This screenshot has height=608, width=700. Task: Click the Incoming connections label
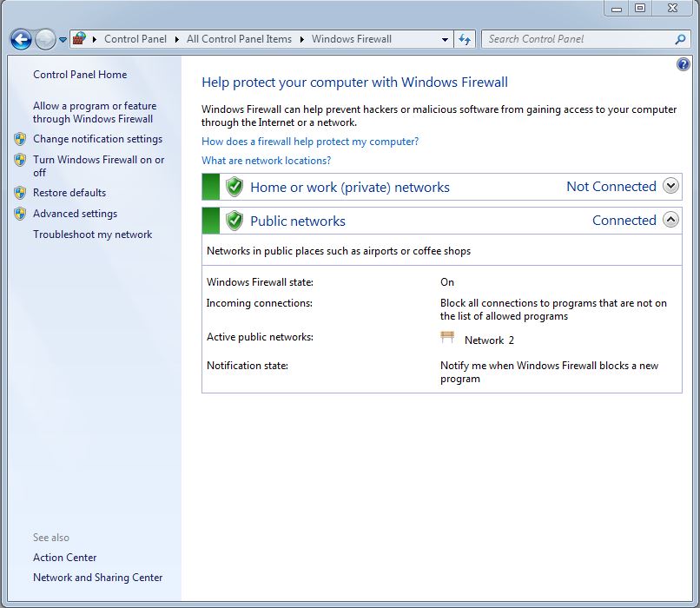coord(260,303)
